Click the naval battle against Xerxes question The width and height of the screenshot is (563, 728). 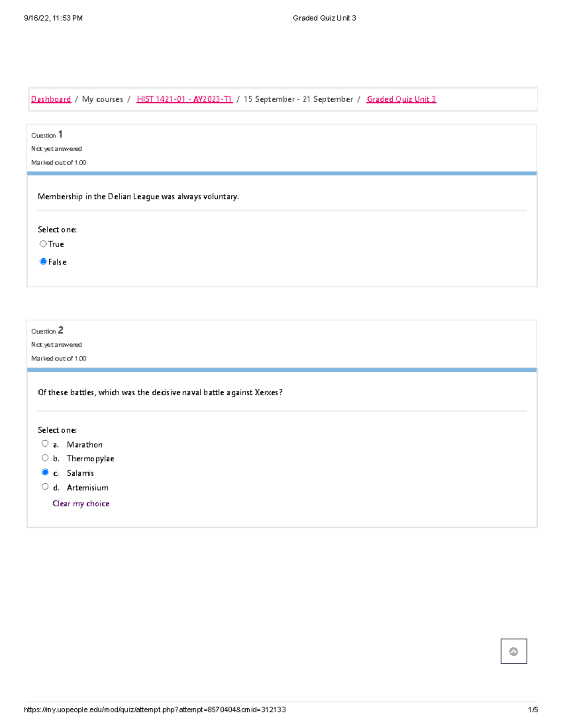(160, 392)
